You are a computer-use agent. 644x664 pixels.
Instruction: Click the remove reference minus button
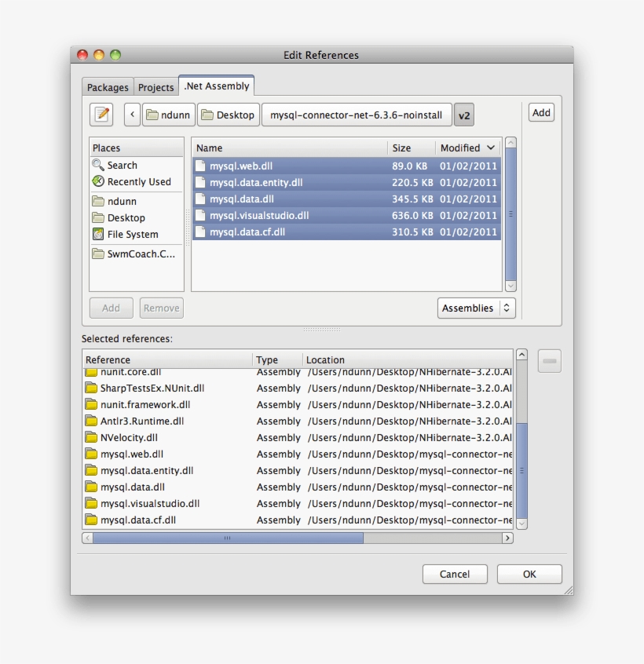tap(549, 361)
